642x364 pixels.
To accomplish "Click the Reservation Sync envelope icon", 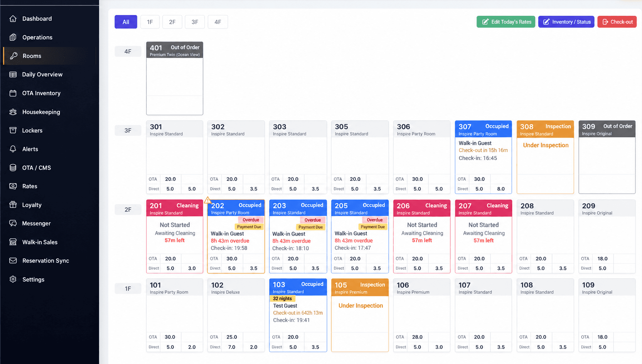I will click(x=13, y=261).
